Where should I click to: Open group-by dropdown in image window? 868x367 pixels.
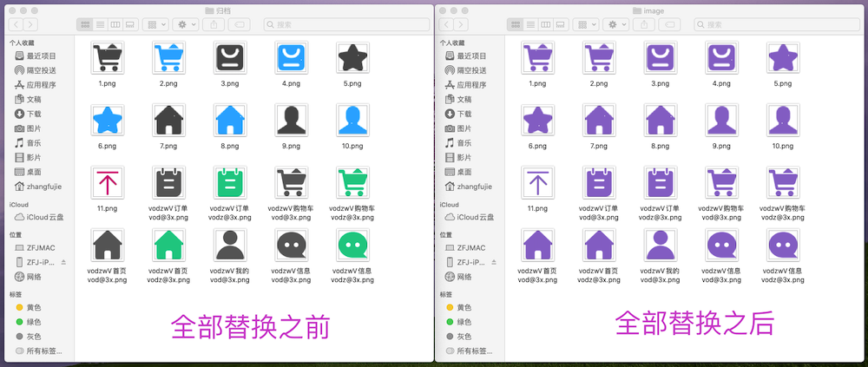click(x=586, y=24)
